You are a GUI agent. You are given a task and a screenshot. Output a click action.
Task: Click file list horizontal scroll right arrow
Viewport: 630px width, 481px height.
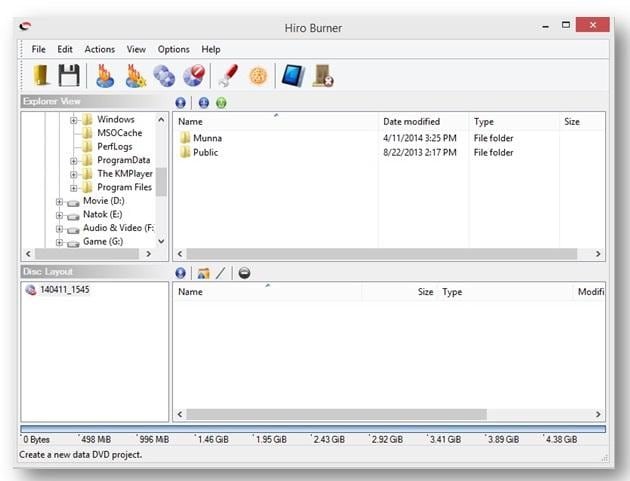point(598,254)
